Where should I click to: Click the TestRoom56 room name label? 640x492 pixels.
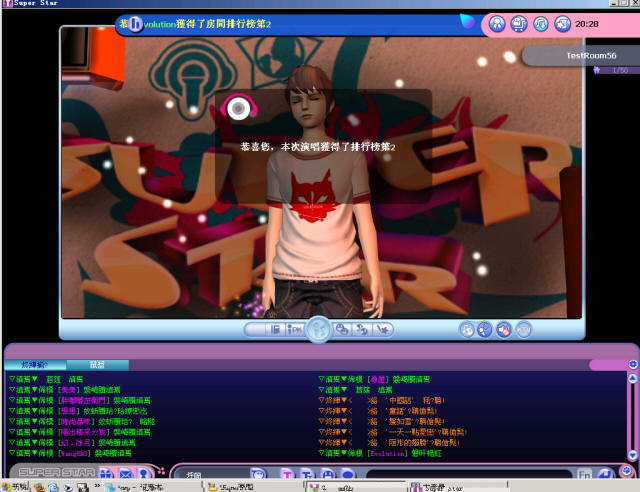point(591,56)
